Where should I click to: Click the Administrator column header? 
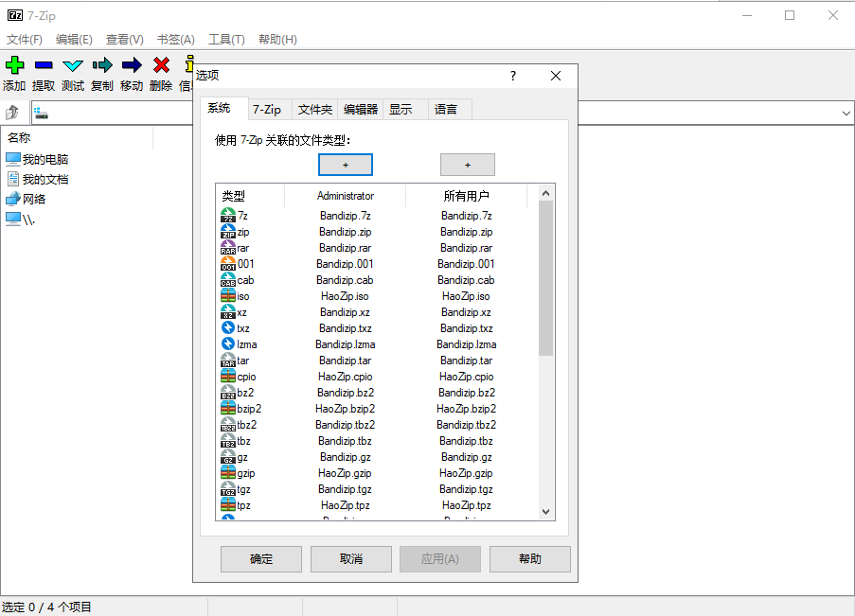click(346, 196)
